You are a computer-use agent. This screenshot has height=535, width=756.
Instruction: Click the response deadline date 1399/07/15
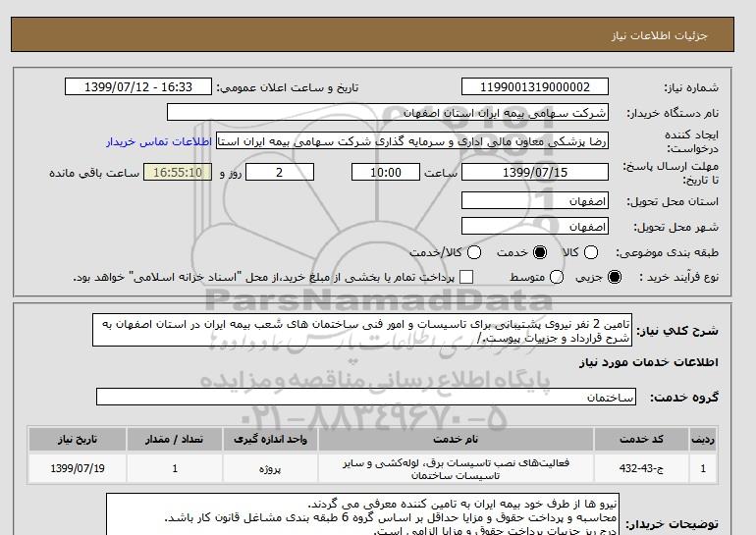tap(535, 172)
